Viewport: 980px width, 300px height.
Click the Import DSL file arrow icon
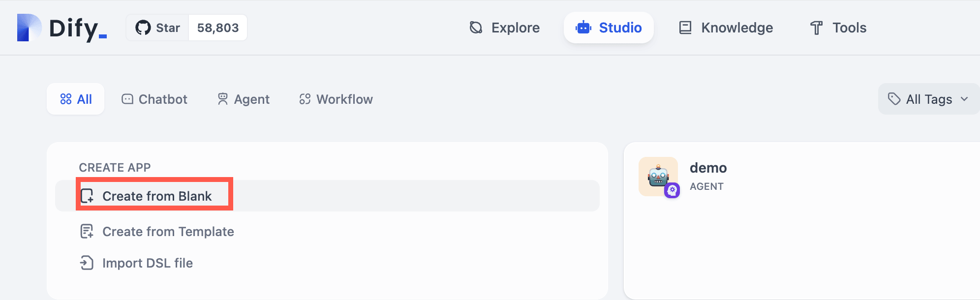click(x=88, y=263)
